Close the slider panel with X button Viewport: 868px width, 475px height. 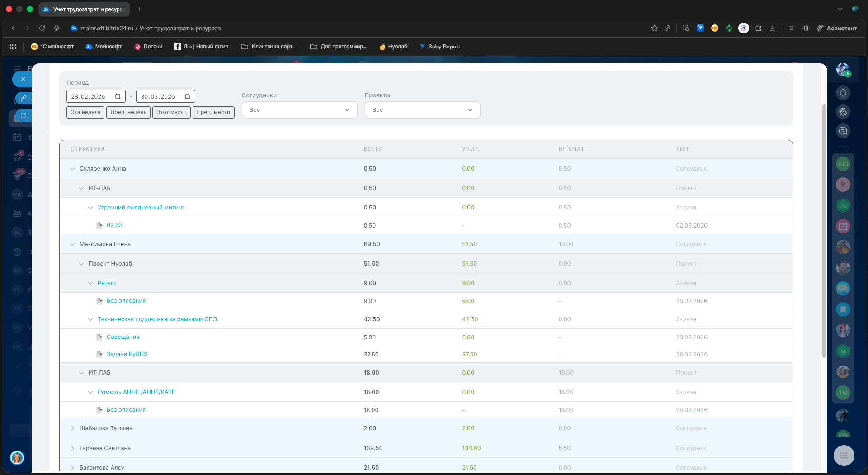click(23, 79)
